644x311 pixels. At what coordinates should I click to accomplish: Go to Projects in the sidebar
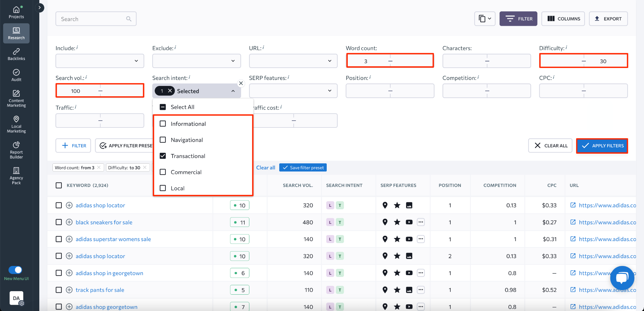pos(16,12)
